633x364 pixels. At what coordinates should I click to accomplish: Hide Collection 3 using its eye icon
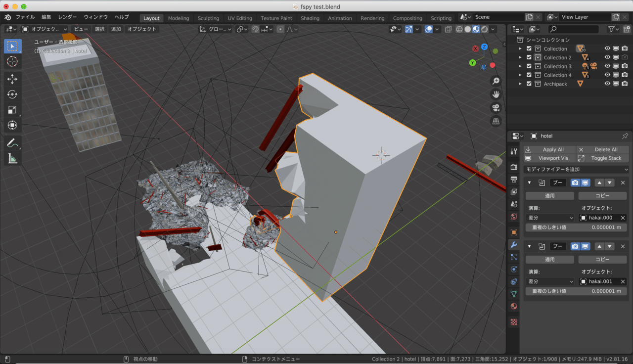(x=607, y=66)
